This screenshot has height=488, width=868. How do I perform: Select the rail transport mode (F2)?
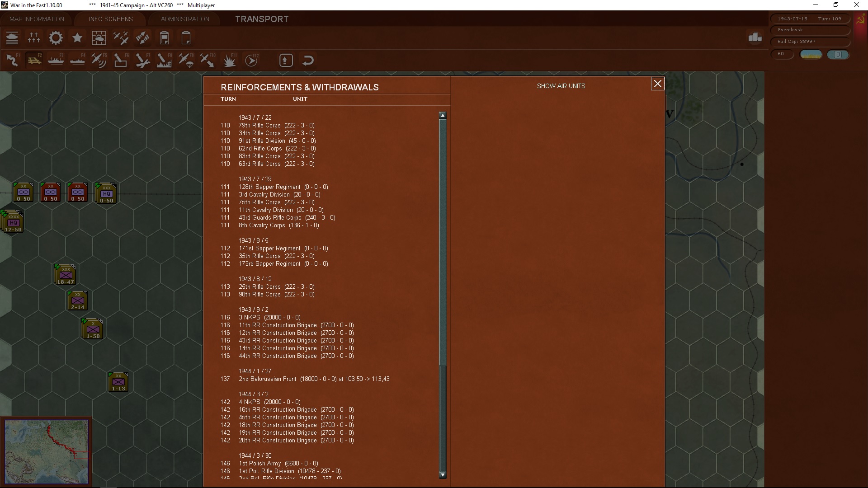[x=34, y=61]
